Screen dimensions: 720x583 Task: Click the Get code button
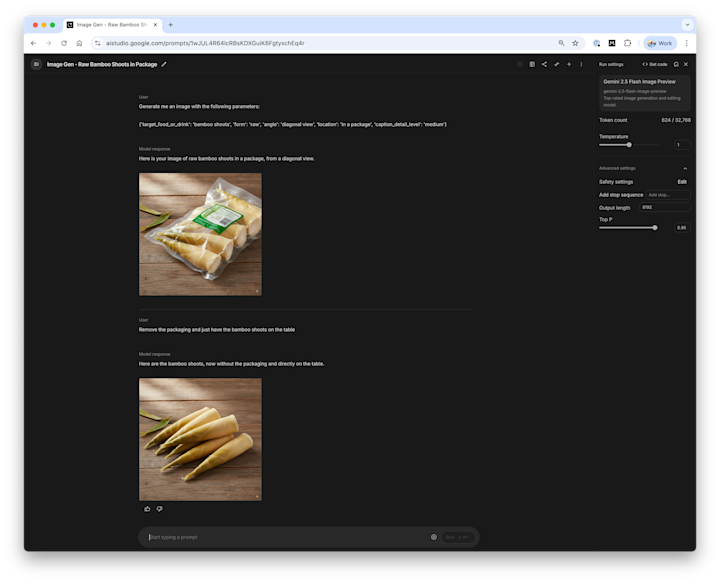pos(654,64)
